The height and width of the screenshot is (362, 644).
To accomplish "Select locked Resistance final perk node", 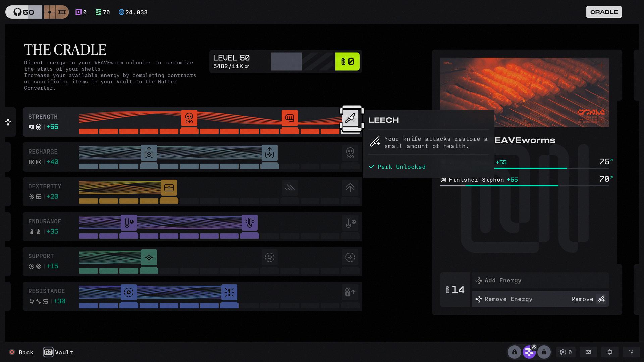I will (x=350, y=292).
